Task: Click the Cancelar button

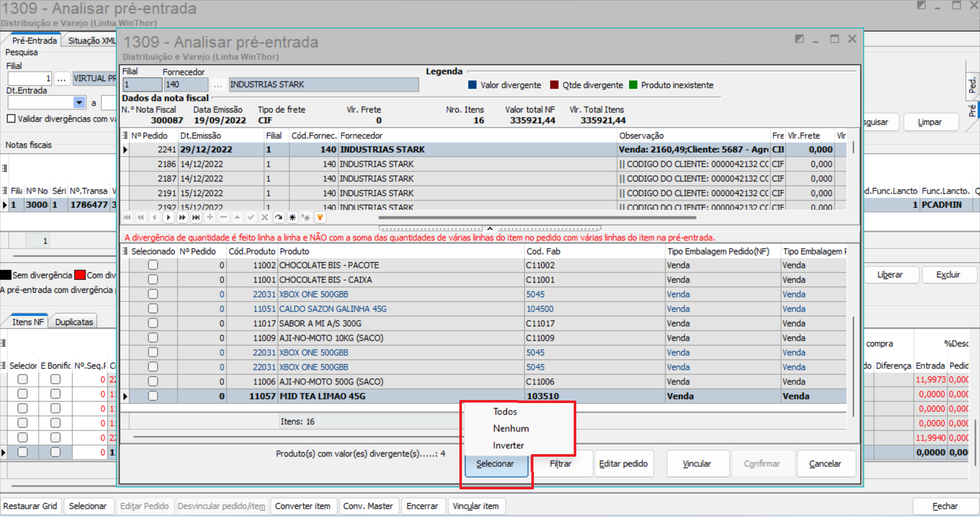Action: (x=825, y=464)
